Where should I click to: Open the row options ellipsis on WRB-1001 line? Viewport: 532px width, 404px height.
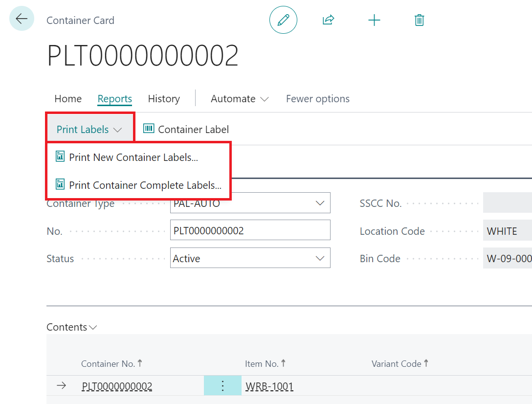tap(222, 385)
